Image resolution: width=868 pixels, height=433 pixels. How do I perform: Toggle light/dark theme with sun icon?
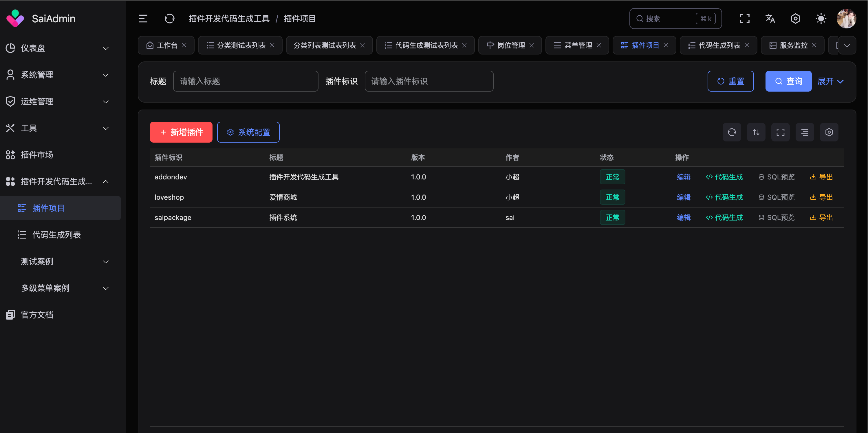click(821, 19)
